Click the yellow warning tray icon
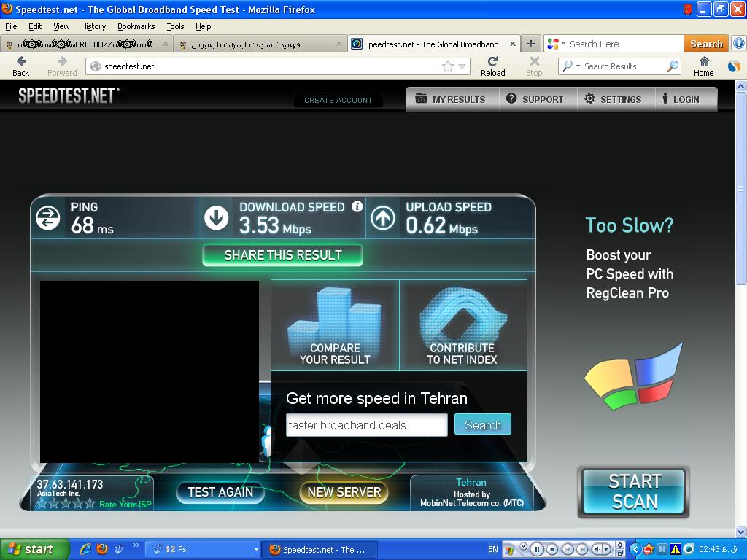 pos(675,550)
